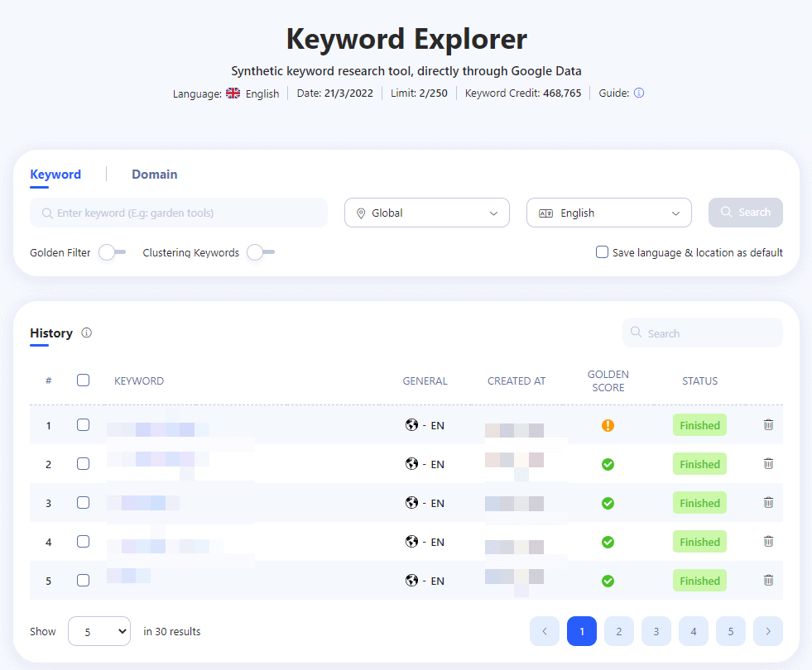
Task: Toggle the Golden Filter switch
Action: [113, 252]
